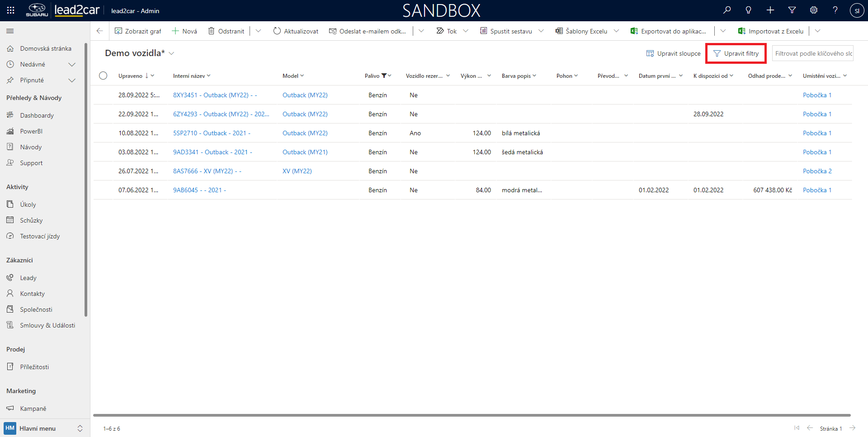Viewport: 868px width, 437px height.
Task: Click the plus quick create icon
Action: pyautogui.click(x=770, y=10)
